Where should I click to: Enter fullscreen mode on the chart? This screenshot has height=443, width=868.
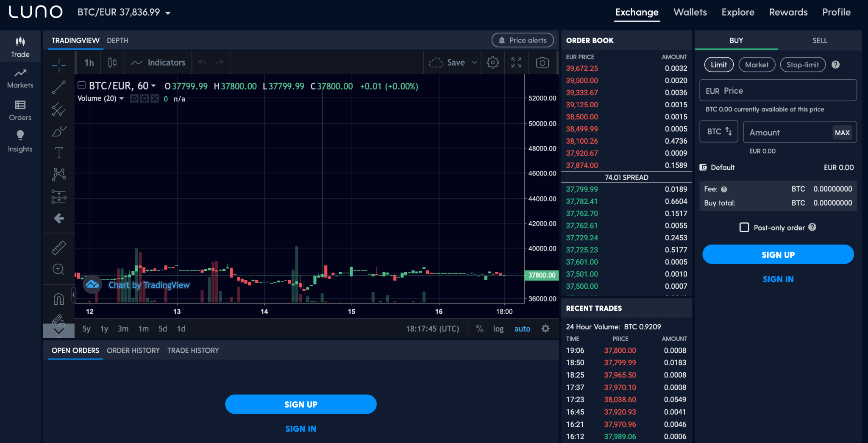click(516, 62)
